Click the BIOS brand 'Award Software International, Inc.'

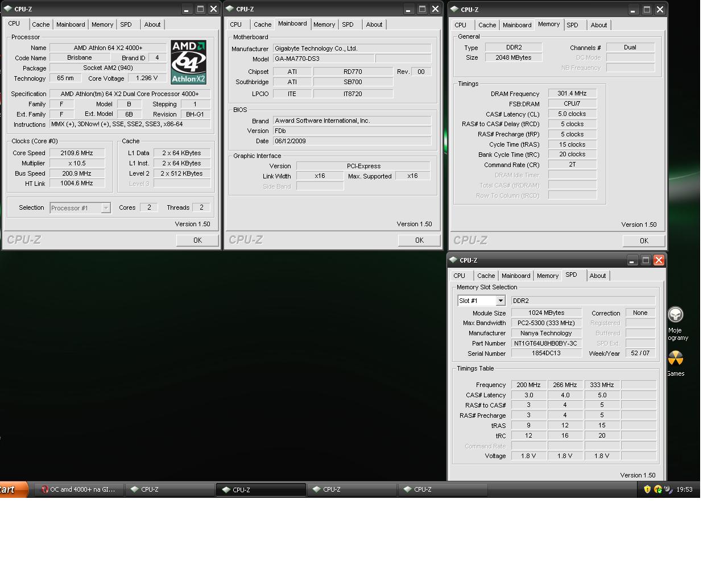click(x=352, y=120)
